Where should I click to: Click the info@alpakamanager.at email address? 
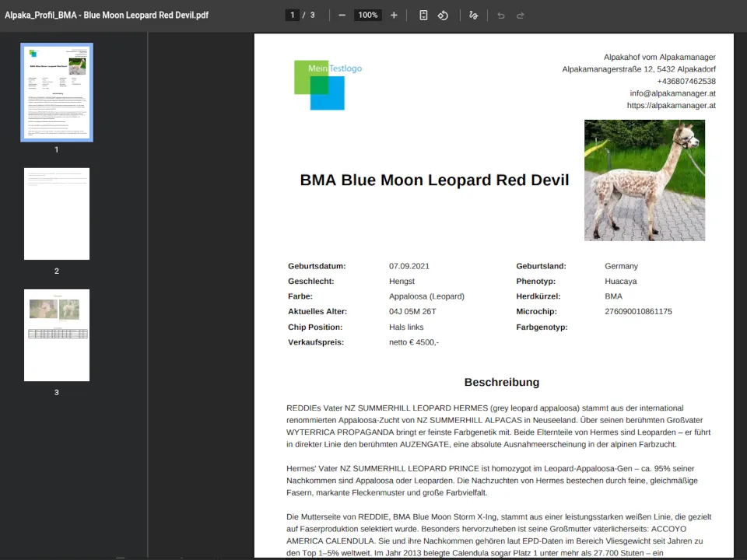coord(672,93)
